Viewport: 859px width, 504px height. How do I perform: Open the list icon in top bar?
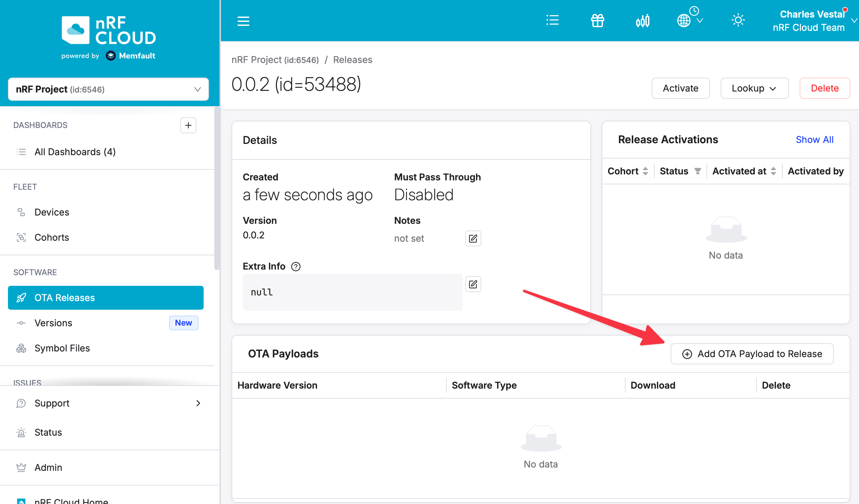coord(552,20)
